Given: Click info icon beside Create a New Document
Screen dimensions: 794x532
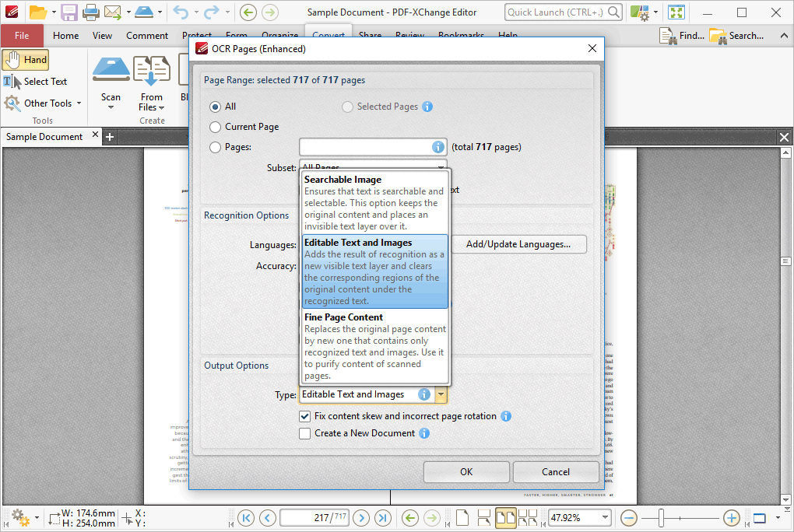Looking at the screenshot, I should [x=424, y=433].
